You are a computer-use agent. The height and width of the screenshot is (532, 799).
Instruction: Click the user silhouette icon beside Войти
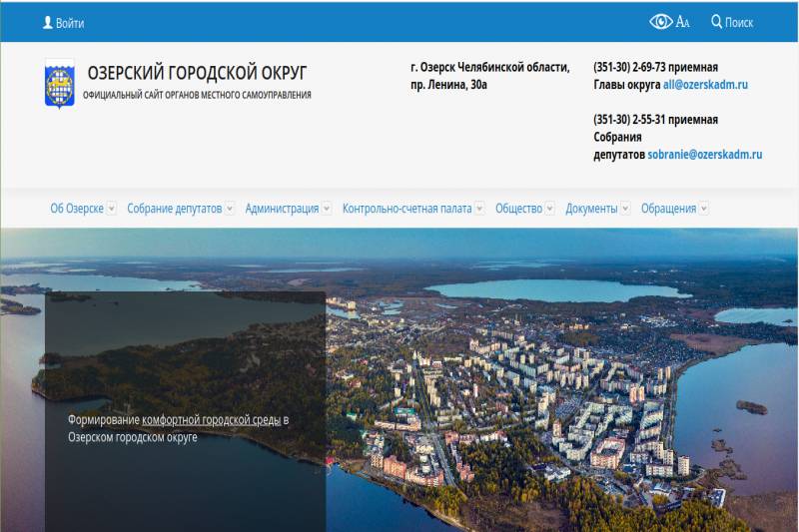(x=47, y=22)
